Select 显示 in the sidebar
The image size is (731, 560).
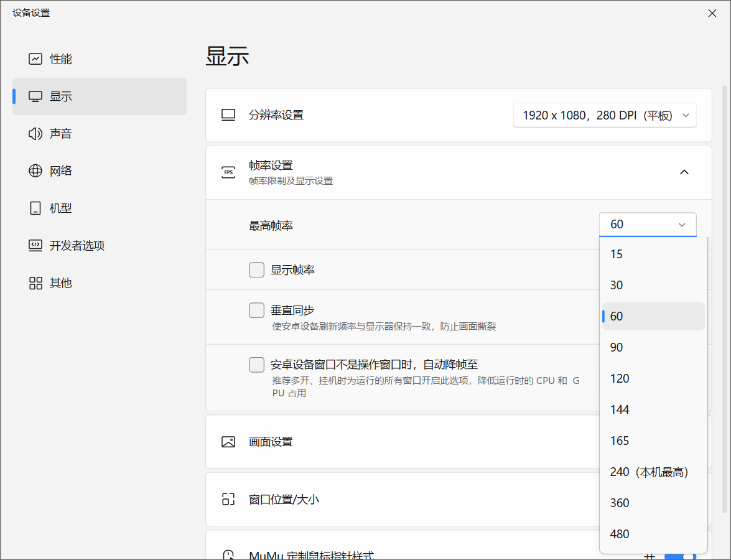100,96
